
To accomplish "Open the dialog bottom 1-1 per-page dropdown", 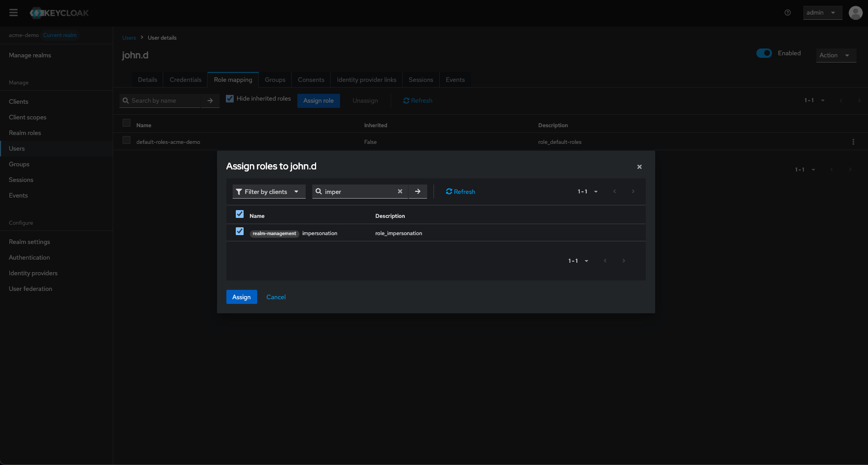I will click(578, 261).
